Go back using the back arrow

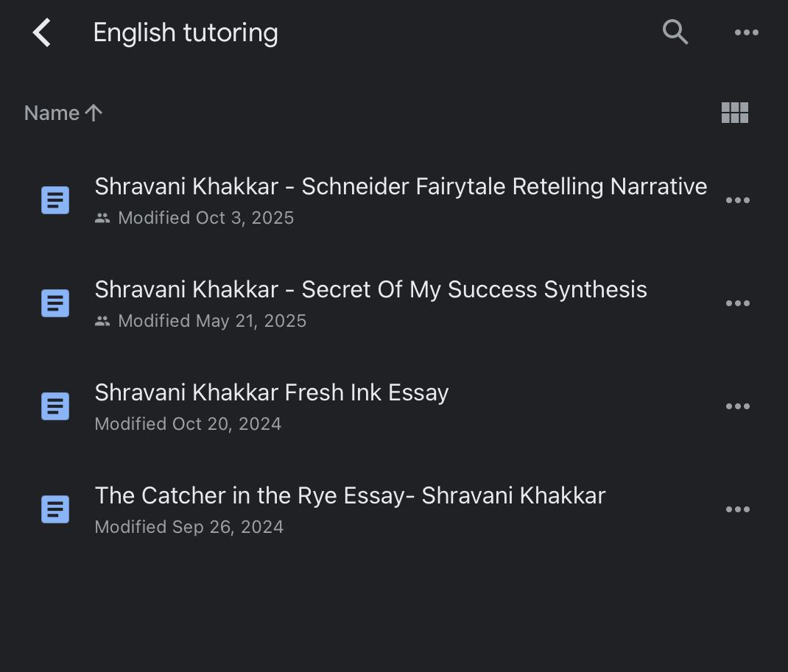[x=42, y=32]
